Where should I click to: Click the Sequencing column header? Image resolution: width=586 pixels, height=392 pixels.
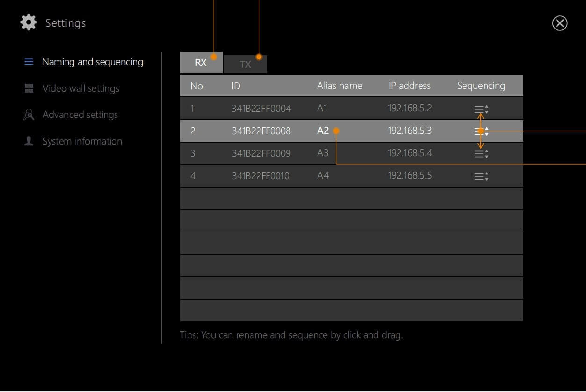pos(481,86)
